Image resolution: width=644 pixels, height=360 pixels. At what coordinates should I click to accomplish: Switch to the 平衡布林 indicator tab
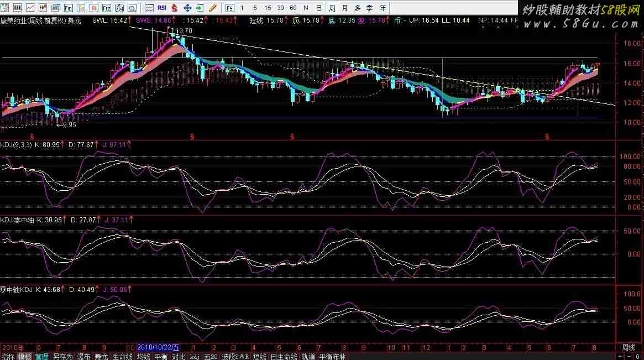pos(332,356)
